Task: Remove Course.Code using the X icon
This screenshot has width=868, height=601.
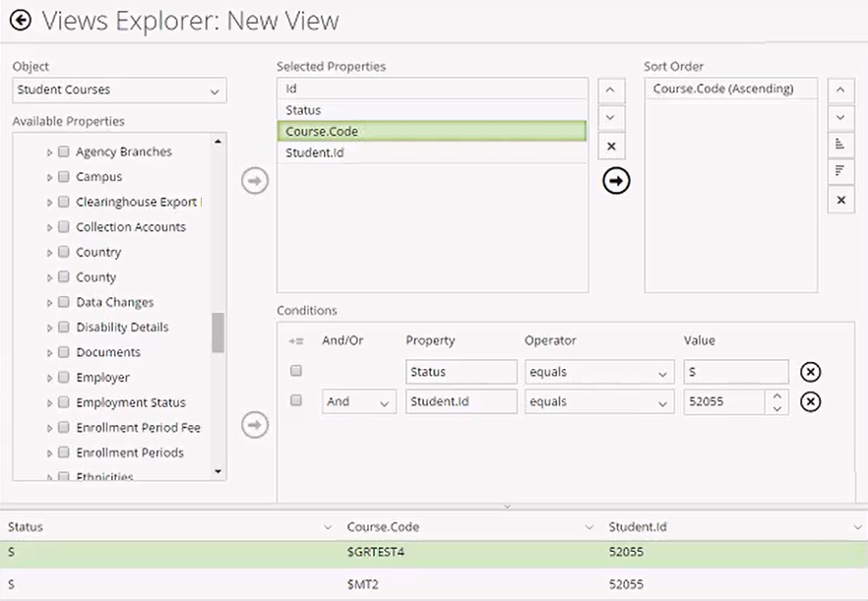Action: (x=611, y=145)
